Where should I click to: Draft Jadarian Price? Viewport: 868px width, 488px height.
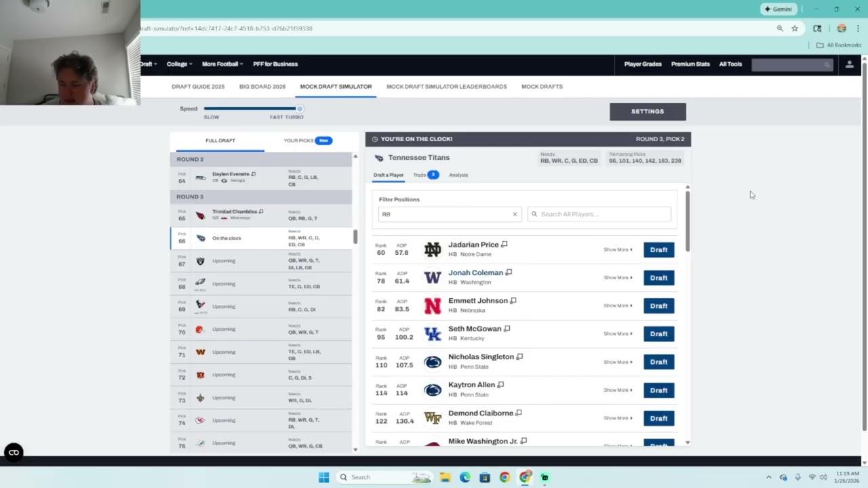658,249
